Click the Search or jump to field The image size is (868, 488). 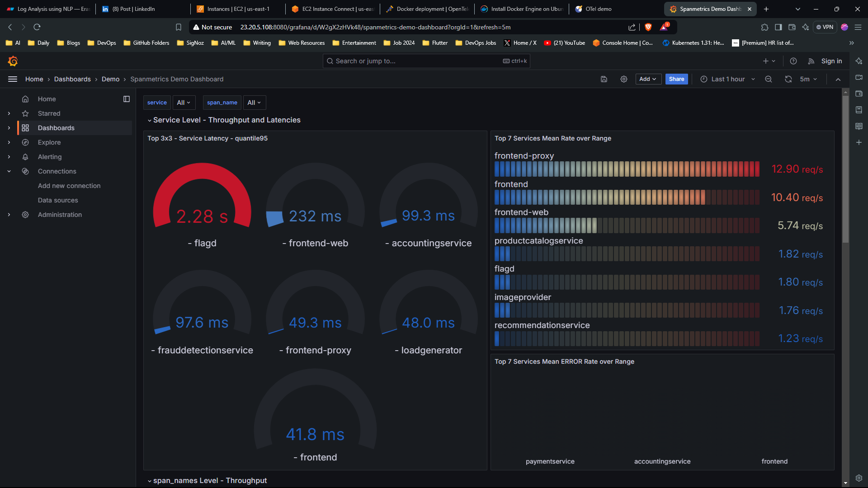point(426,61)
